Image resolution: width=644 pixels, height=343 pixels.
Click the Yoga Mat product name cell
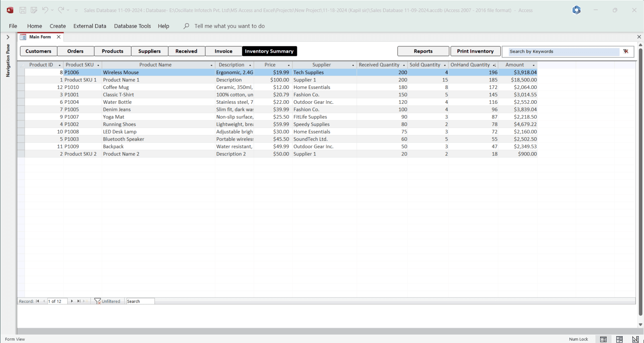pos(158,117)
